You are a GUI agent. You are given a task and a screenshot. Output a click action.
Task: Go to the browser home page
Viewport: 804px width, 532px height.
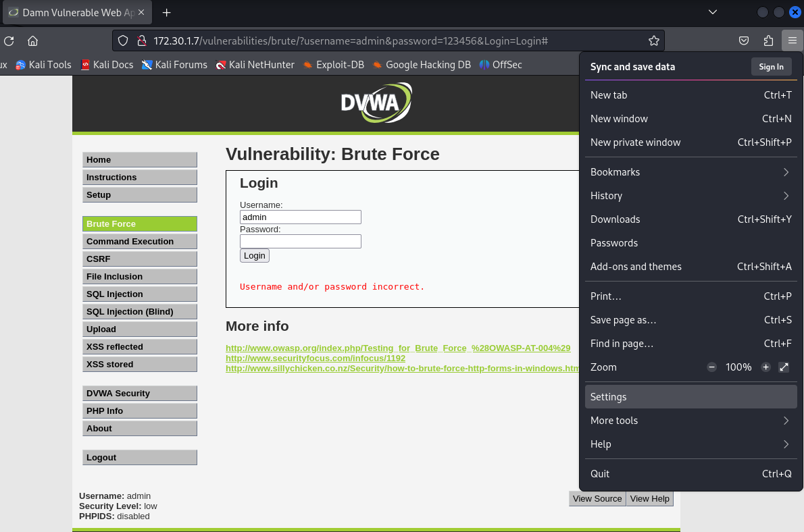pyautogui.click(x=33, y=41)
